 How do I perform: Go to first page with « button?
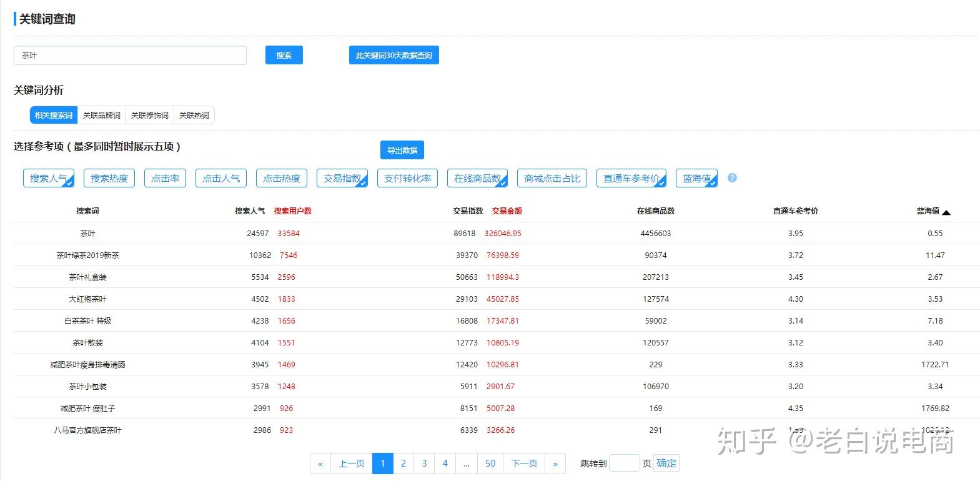(x=320, y=464)
